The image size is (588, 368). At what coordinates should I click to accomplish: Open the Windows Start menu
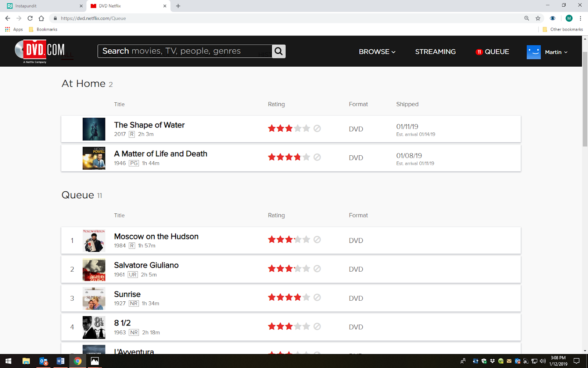click(x=8, y=361)
